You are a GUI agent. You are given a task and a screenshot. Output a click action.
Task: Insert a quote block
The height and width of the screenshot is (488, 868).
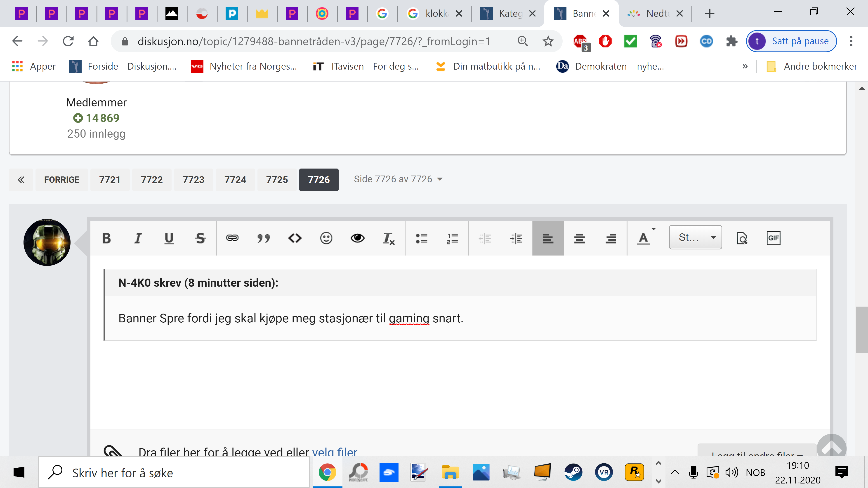[264, 238]
